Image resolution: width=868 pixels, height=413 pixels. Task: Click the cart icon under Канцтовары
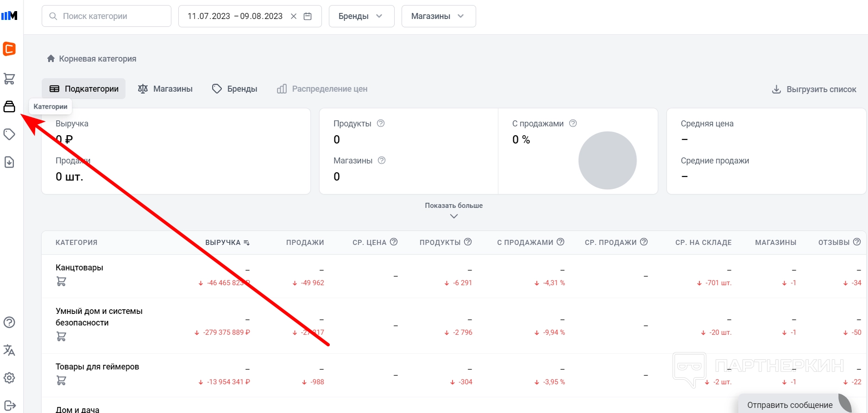tap(61, 281)
